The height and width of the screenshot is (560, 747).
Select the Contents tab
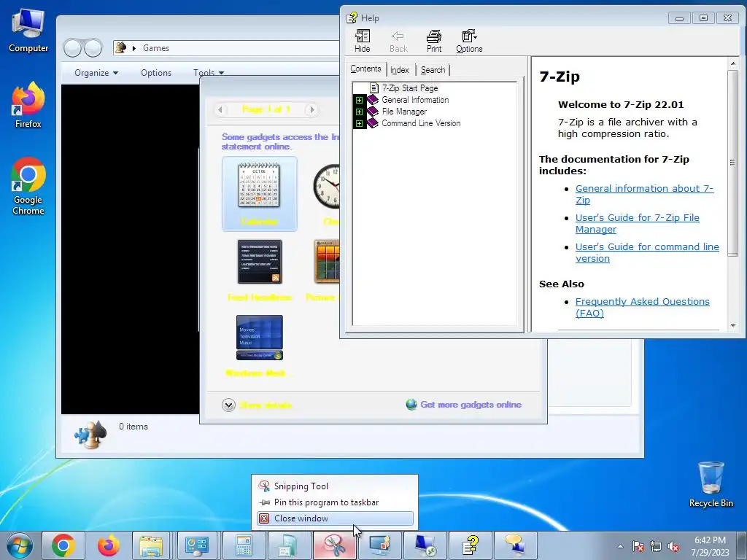(x=365, y=69)
